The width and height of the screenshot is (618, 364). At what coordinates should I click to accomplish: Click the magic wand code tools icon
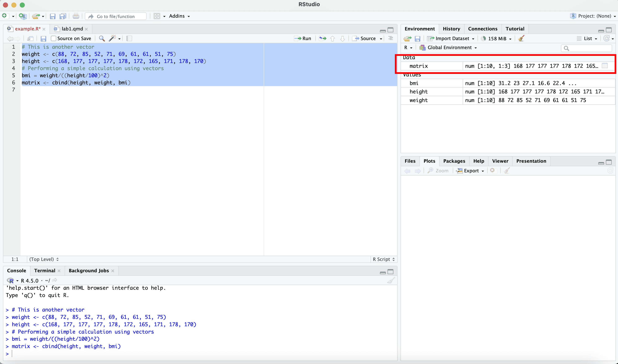pos(112,38)
